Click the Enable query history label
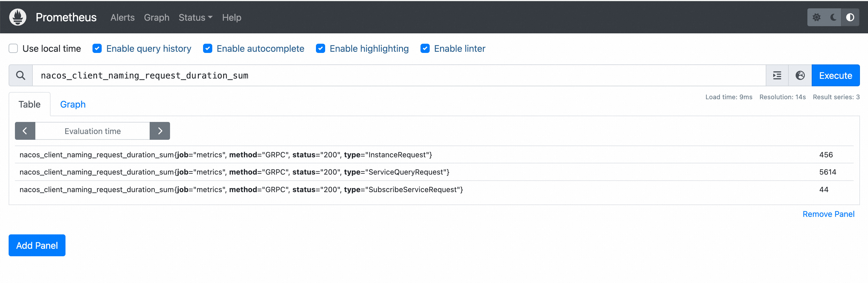Viewport: 868px width, 283px height. pos(148,49)
